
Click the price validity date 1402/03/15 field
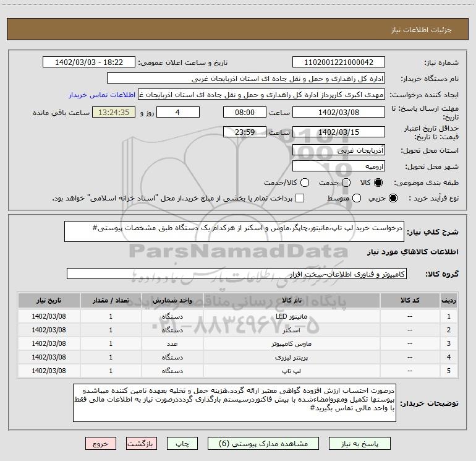point(339,132)
